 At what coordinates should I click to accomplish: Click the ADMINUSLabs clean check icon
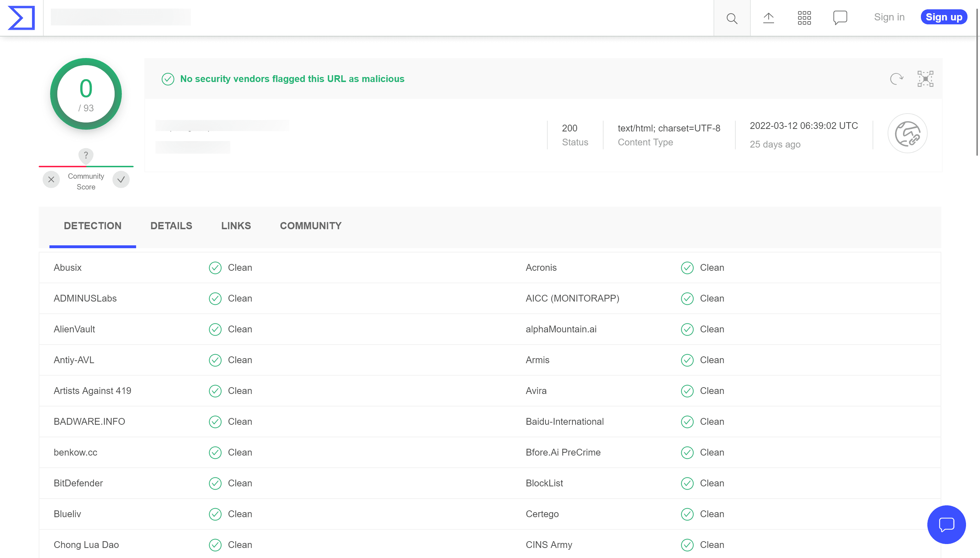coord(215,299)
